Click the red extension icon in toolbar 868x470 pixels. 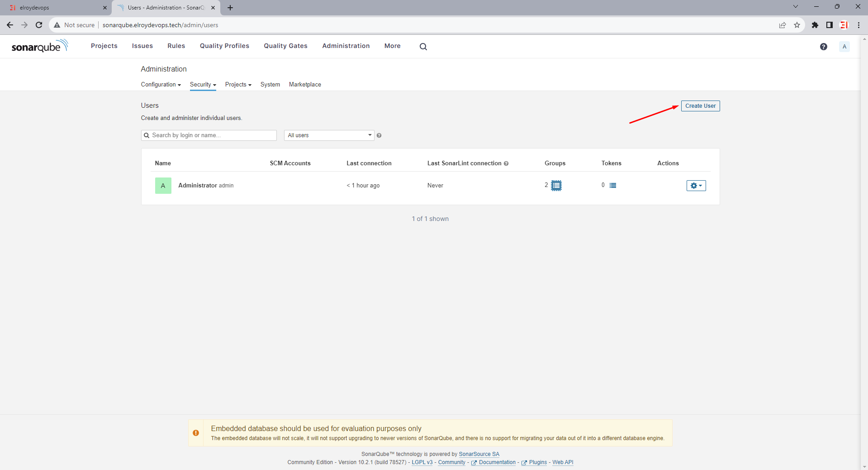(x=844, y=25)
